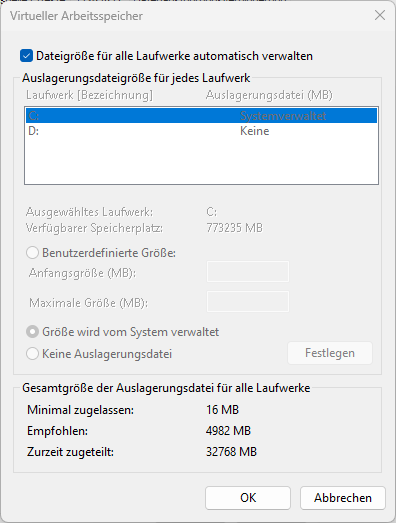Click the Festlegen button
Viewport: 396px width, 523px height.
(330, 353)
